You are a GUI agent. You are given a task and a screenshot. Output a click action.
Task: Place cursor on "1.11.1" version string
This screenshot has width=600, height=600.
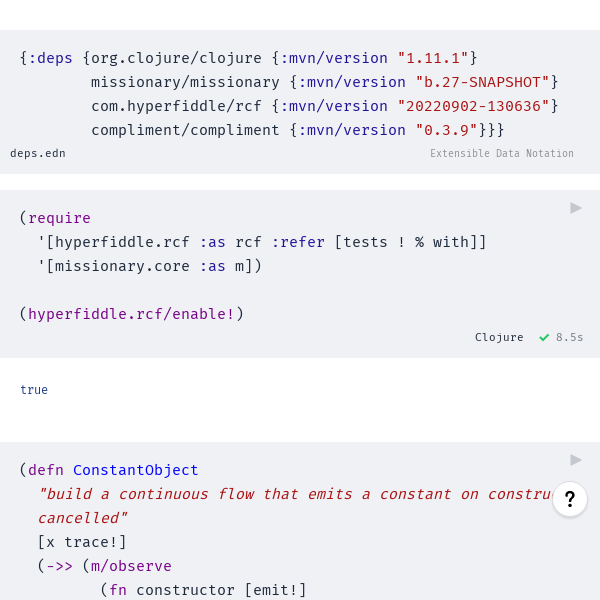click(433, 58)
